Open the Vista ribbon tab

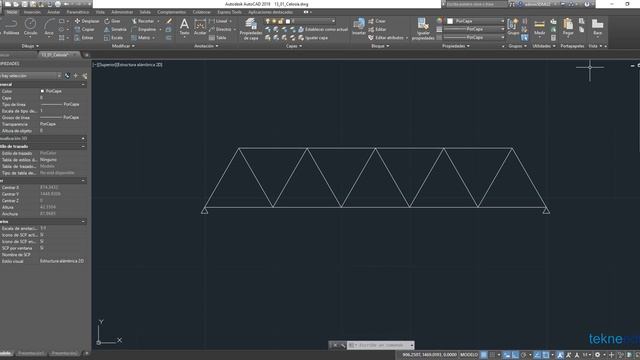coord(100,12)
